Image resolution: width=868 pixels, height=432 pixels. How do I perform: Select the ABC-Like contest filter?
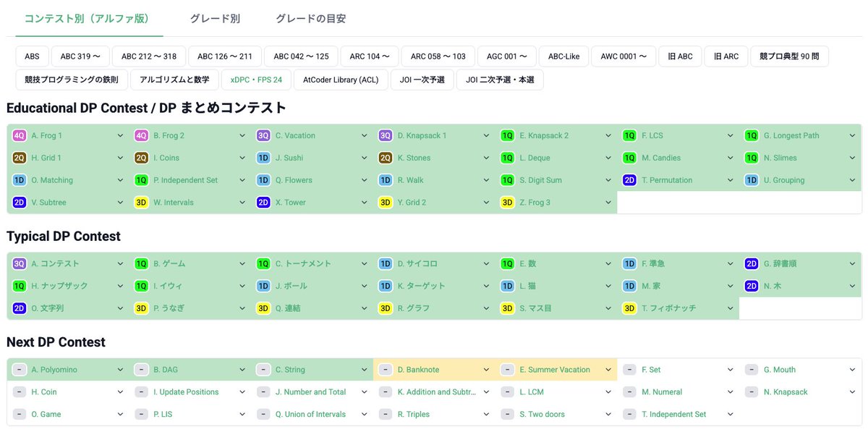563,56
